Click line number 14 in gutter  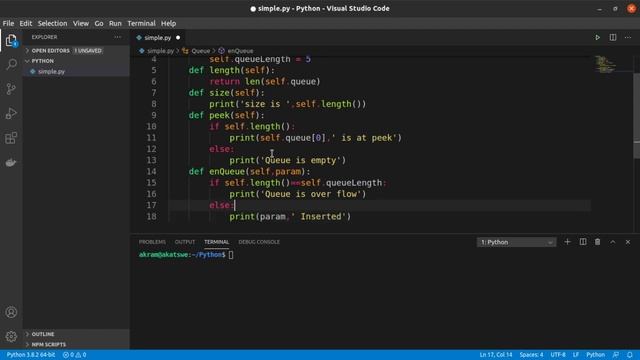(151, 171)
